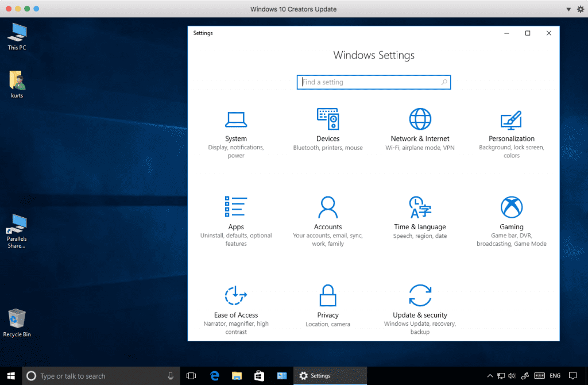Click the Cortana microphone icon
Viewport: 588px width, 385px height.
pos(171,376)
